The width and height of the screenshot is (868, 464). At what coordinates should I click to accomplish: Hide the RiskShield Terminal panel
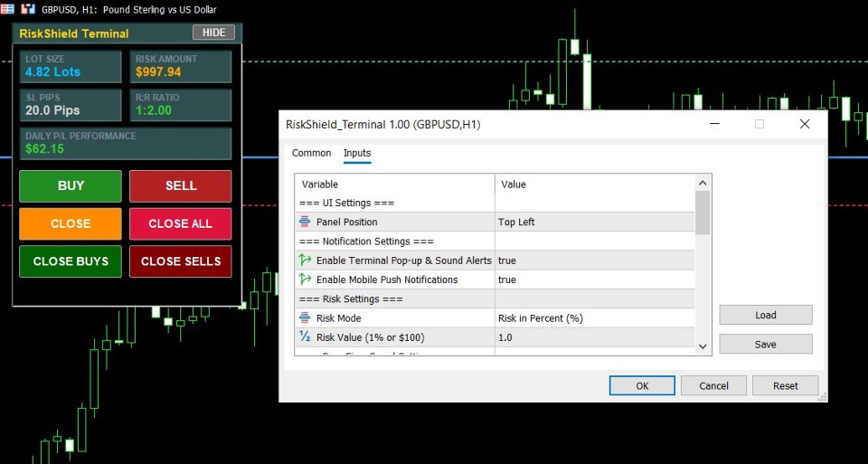point(213,33)
